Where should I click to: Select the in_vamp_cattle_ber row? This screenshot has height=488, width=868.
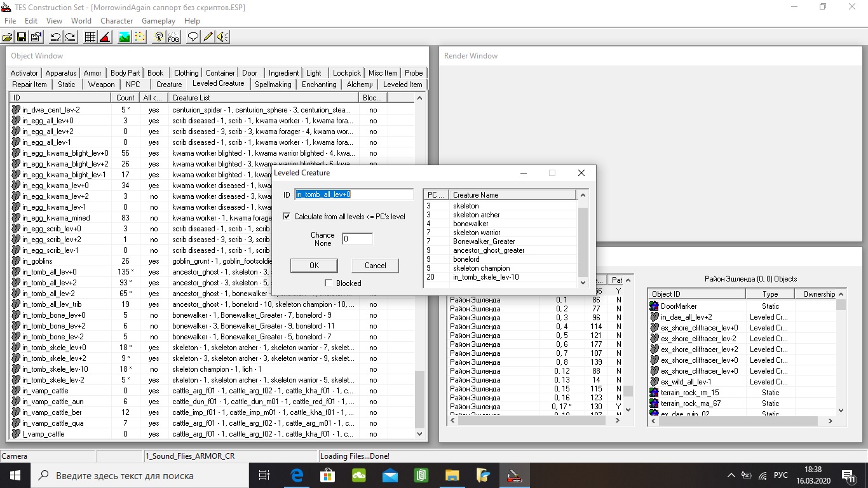tap(212, 412)
